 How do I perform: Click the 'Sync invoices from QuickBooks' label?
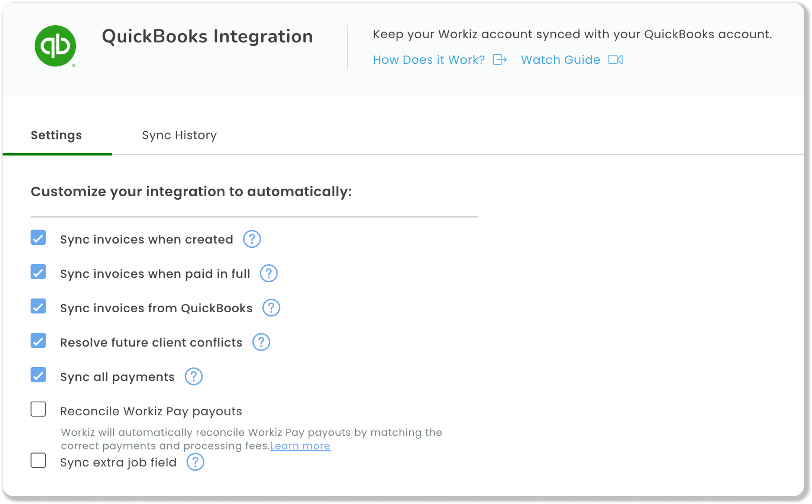[156, 308]
